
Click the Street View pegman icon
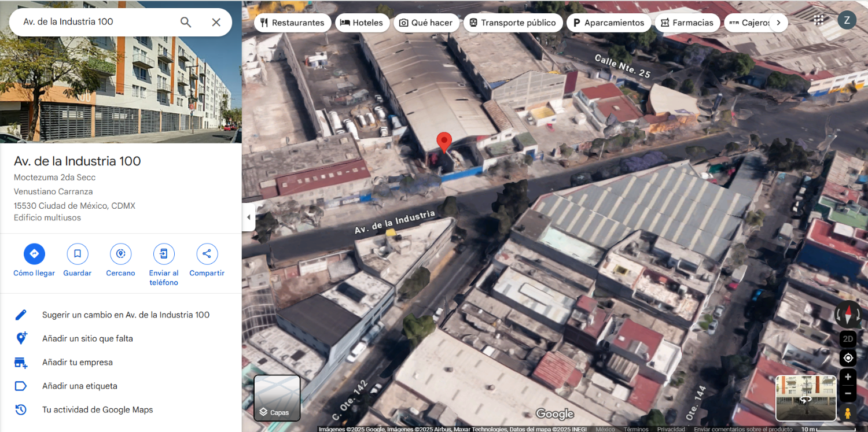[x=848, y=413]
